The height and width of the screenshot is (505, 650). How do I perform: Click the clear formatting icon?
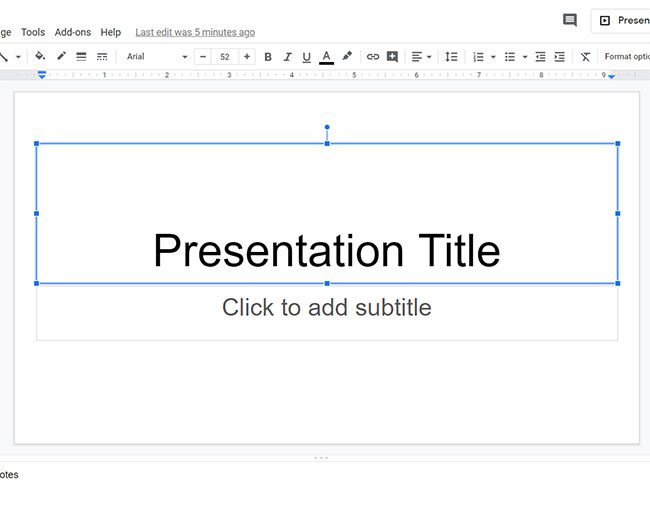point(585,57)
